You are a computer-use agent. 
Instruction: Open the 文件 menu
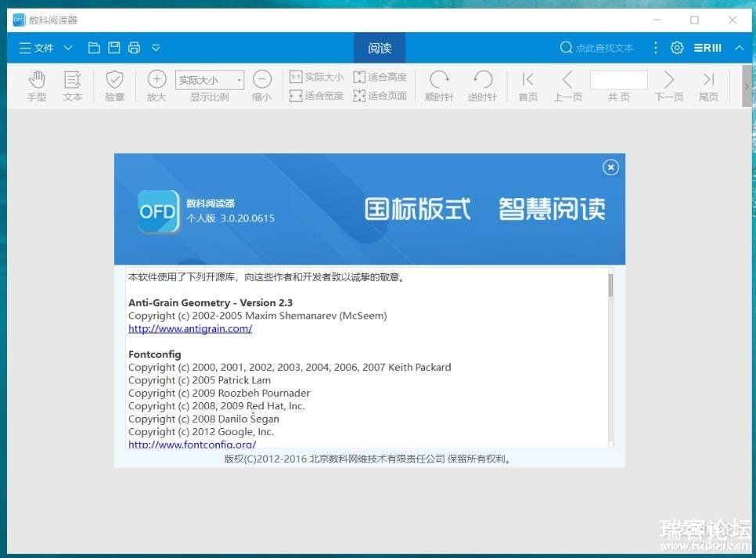pyautogui.click(x=36, y=48)
